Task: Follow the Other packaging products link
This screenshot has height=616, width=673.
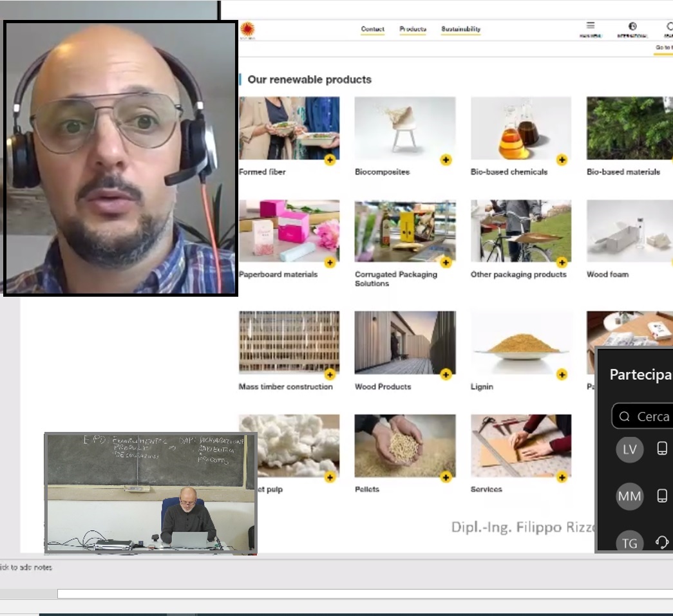Action: pyautogui.click(x=518, y=275)
